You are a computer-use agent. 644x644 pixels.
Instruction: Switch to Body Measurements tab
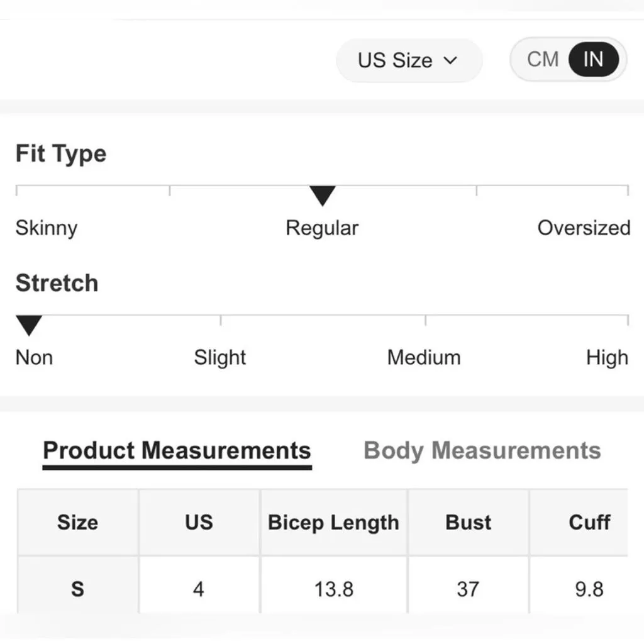[x=482, y=451]
